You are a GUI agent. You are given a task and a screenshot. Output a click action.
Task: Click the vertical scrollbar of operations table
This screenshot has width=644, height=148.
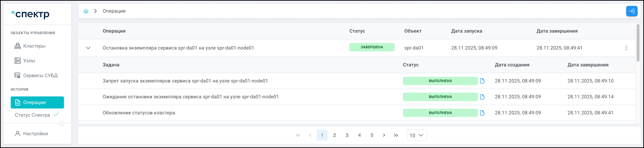tap(638, 42)
